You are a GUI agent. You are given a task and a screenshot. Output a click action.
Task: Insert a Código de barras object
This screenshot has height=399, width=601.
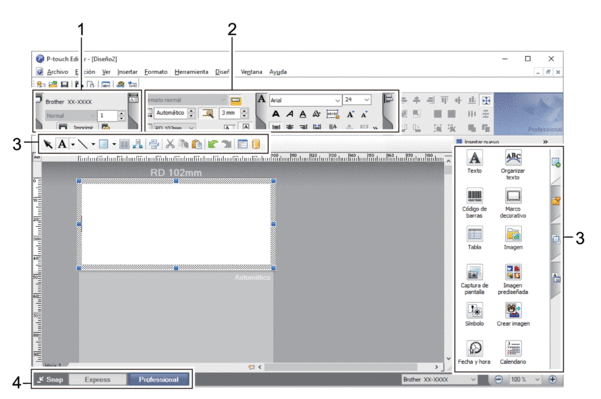[474, 203]
